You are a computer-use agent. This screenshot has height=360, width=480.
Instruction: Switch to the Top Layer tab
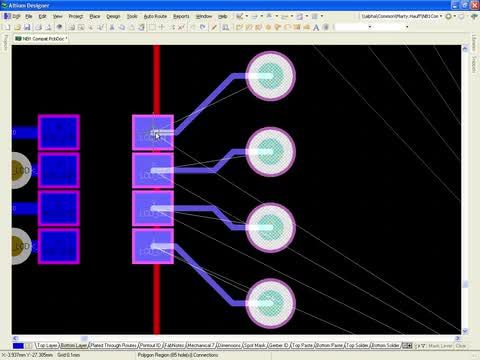[47, 346]
